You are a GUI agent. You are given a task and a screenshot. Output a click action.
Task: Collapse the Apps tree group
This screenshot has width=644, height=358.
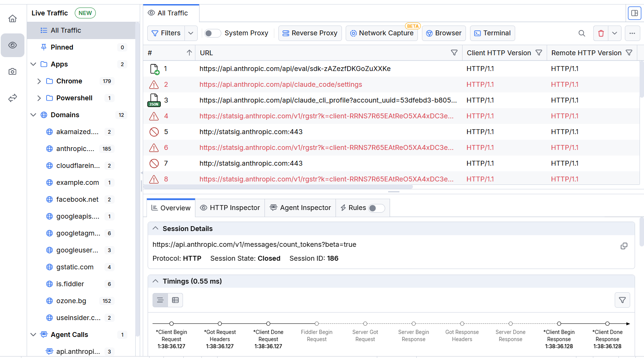click(x=33, y=64)
